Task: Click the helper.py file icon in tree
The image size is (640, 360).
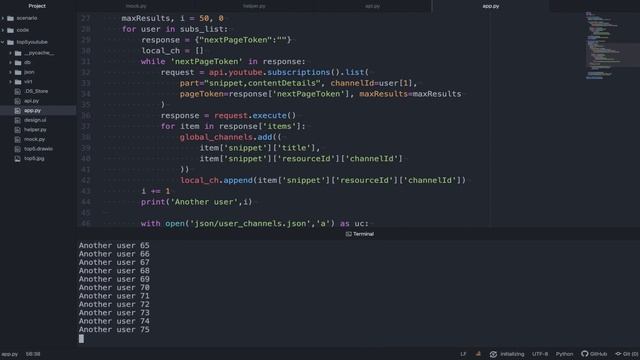Action: pyautogui.click(x=18, y=130)
